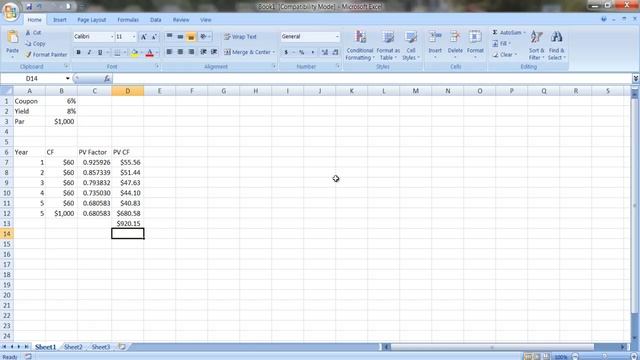
Task: Expand the Number dialog launcher
Action: (338, 66)
